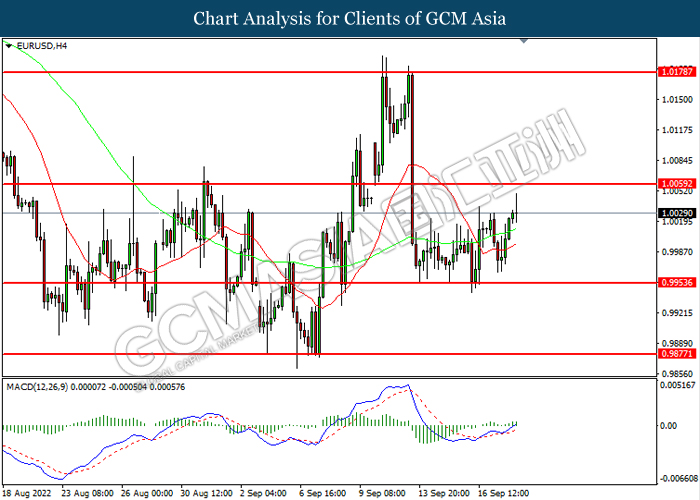Screen dimensions: 700x500
Task: Click the 0.98560 price axis value
Action: (x=678, y=374)
